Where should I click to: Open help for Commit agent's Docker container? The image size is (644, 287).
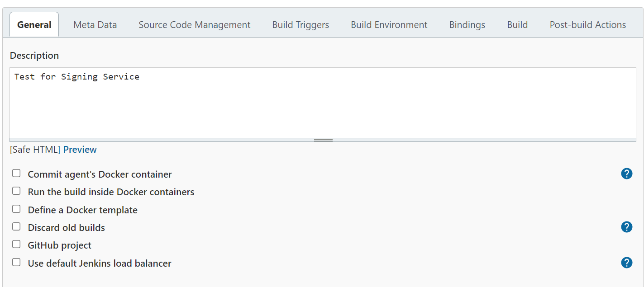click(x=626, y=174)
